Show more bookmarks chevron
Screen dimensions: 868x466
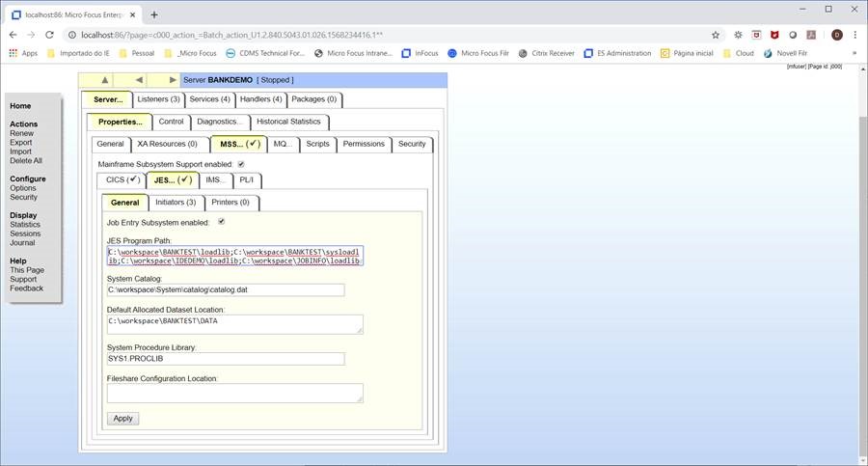(x=854, y=53)
